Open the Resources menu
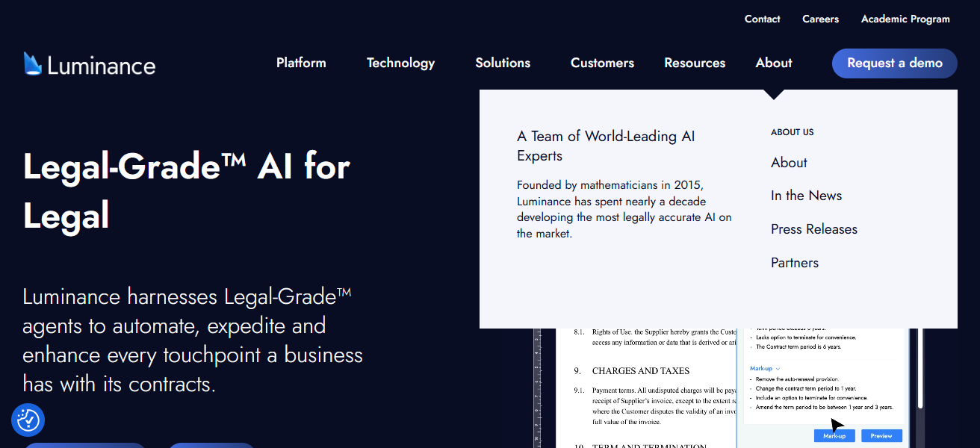This screenshot has width=980, height=448. point(695,63)
